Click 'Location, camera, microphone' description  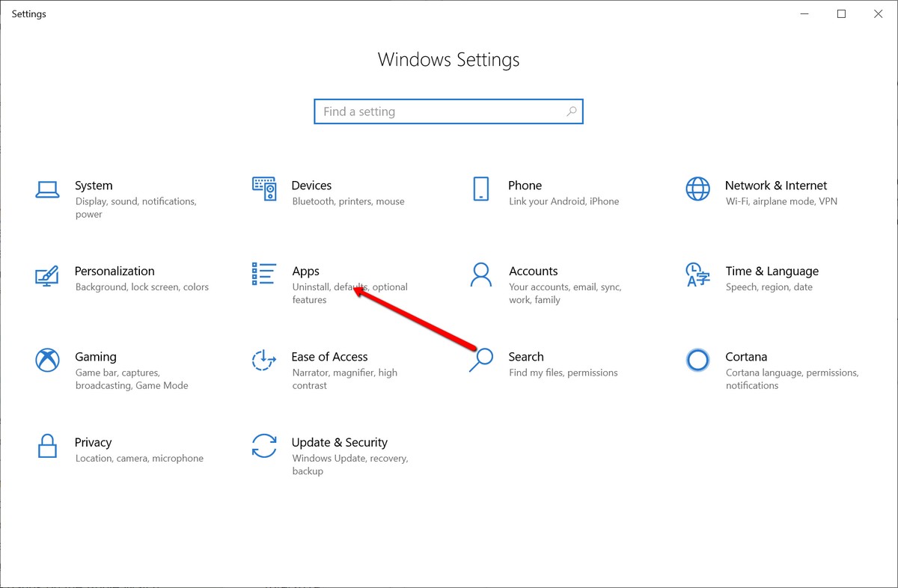pos(139,459)
